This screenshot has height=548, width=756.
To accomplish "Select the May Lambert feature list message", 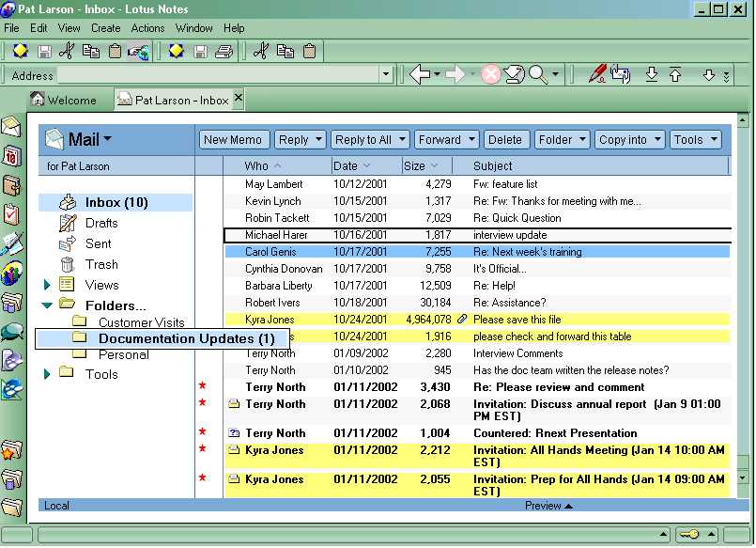I will pyautogui.click(x=477, y=184).
